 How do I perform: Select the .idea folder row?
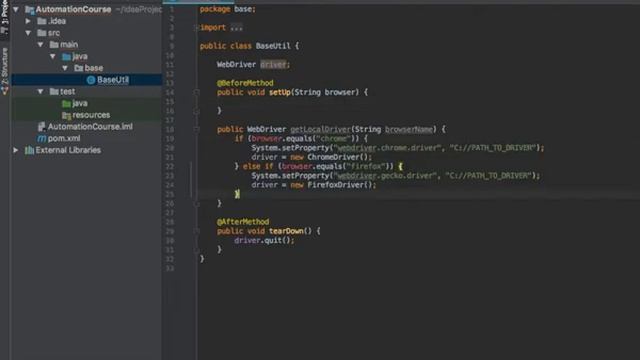87,21
